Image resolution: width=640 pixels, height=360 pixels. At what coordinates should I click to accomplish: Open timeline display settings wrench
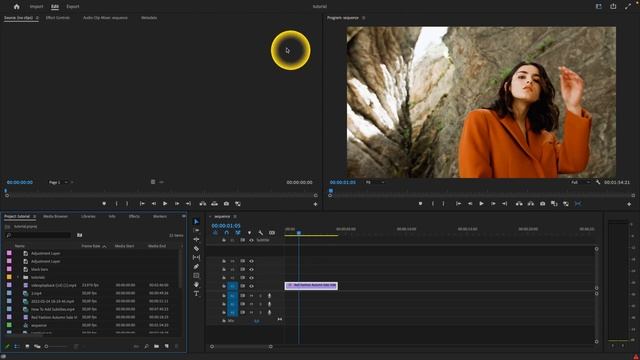click(261, 233)
